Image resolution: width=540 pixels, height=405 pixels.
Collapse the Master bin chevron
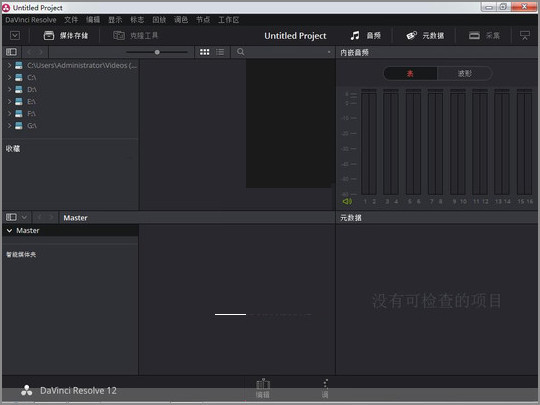(x=9, y=230)
